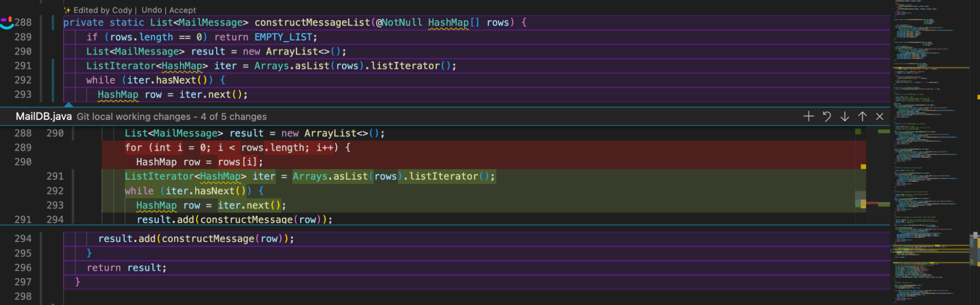Click the EMPTY_LIST constant
980x305 pixels.
point(283,37)
